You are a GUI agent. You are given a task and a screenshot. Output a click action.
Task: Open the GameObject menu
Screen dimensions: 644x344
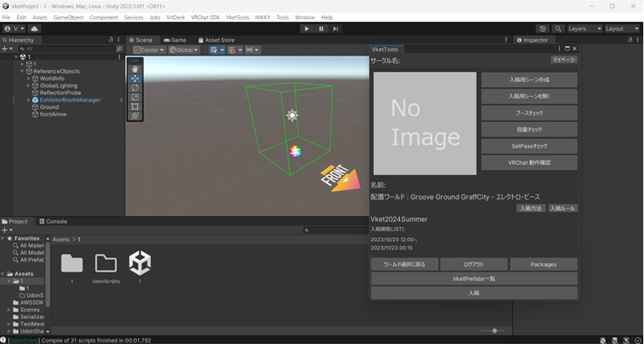click(68, 17)
